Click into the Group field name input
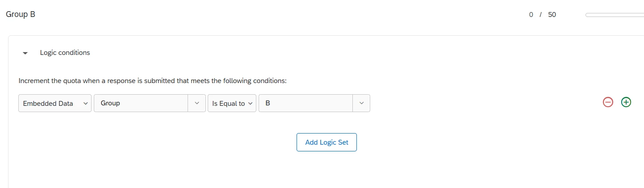Screen dimensions: 644x188 point(141,103)
